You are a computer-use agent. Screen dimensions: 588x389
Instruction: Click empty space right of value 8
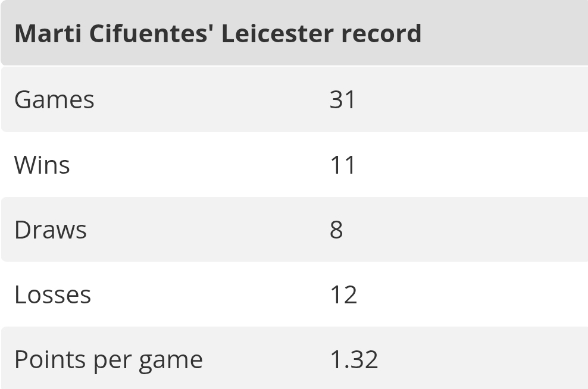pyautogui.click(x=476, y=230)
